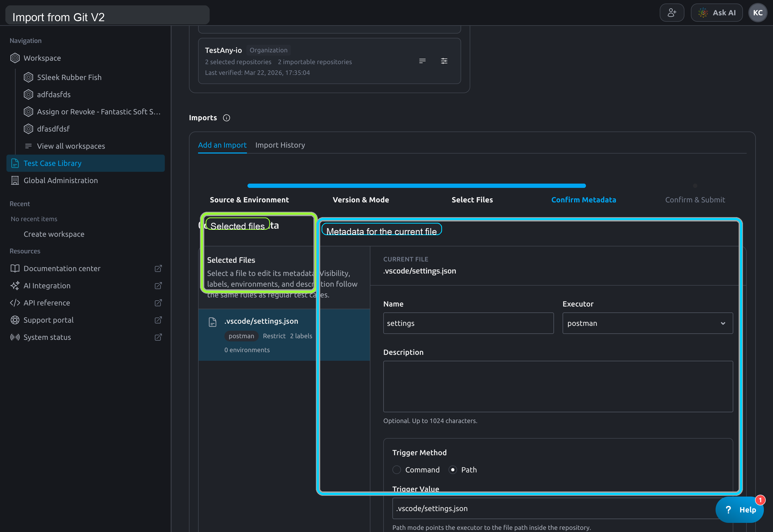Click the Workspace hexagon icon
Screen dimensions: 773x532
[15, 58]
